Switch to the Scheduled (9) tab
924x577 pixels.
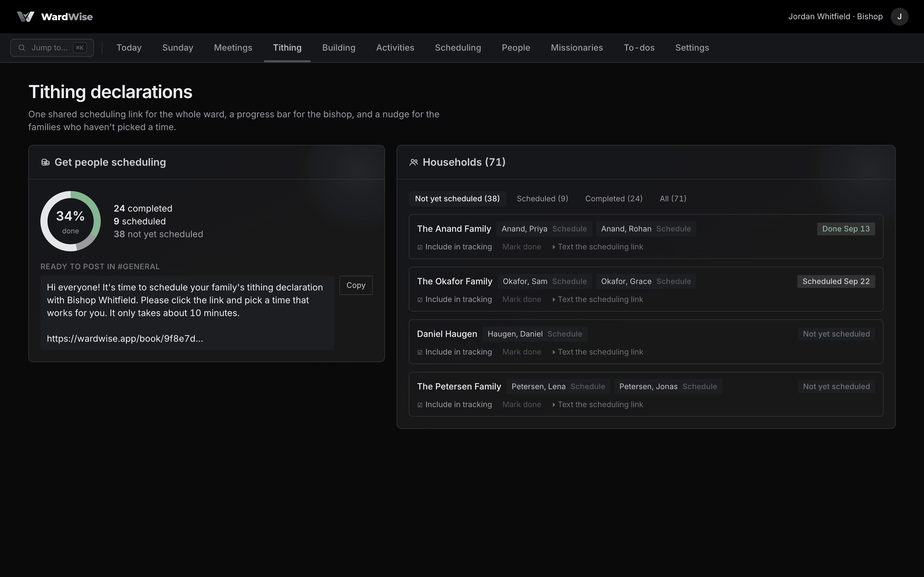pyautogui.click(x=542, y=199)
